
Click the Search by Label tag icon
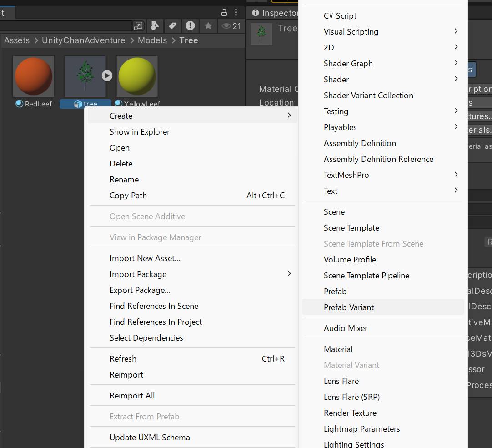172,26
